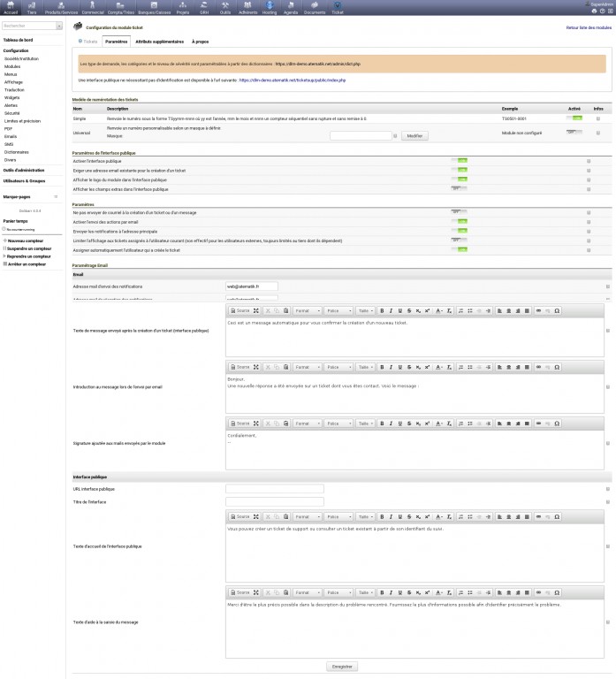Enable the Universal numbering model switch
This screenshot has height=679, width=616.
click(574, 132)
